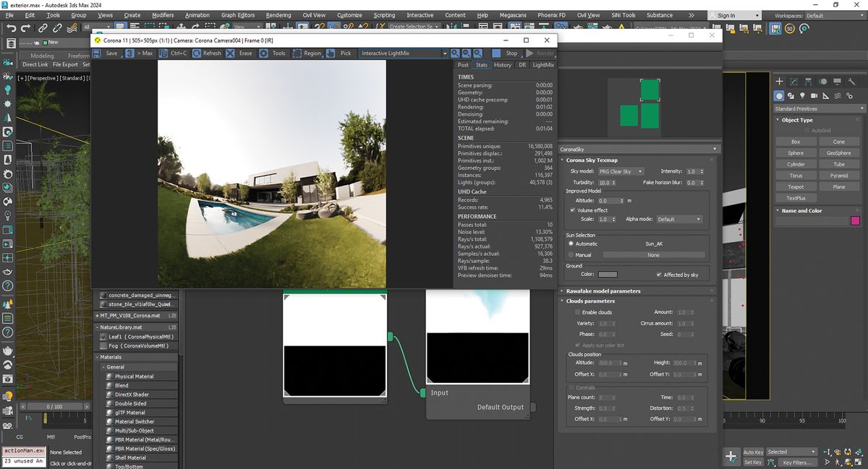Open the Utilities panel wrench icon
This screenshot has height=469, width=868.
pyautogui.click(x=851, y=82)
